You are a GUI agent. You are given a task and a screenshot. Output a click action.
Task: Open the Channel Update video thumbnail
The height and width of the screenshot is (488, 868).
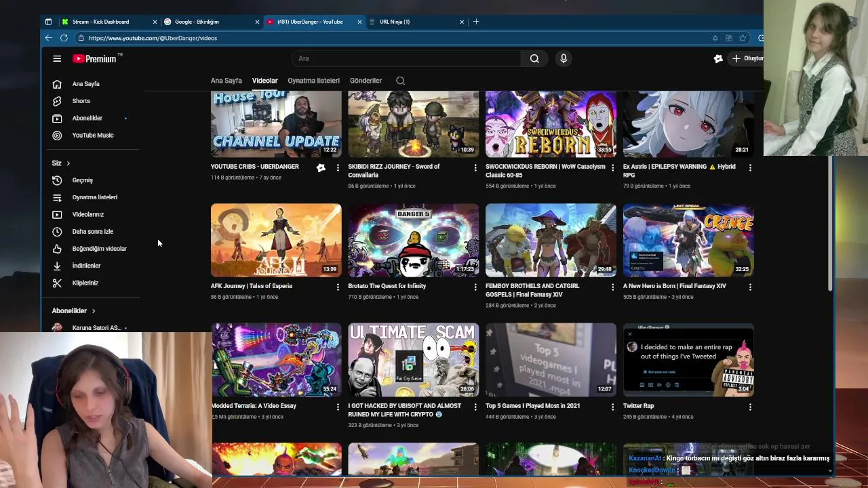click(x=276, y=124)
